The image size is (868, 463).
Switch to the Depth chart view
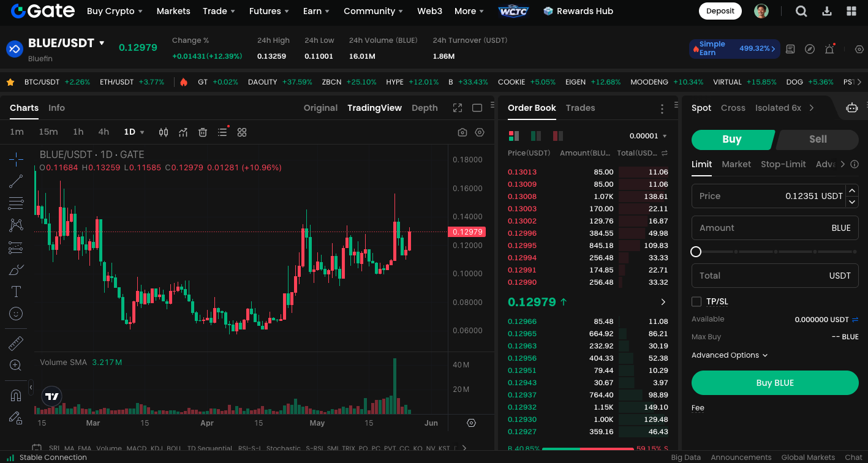click(x=425, y=108)
